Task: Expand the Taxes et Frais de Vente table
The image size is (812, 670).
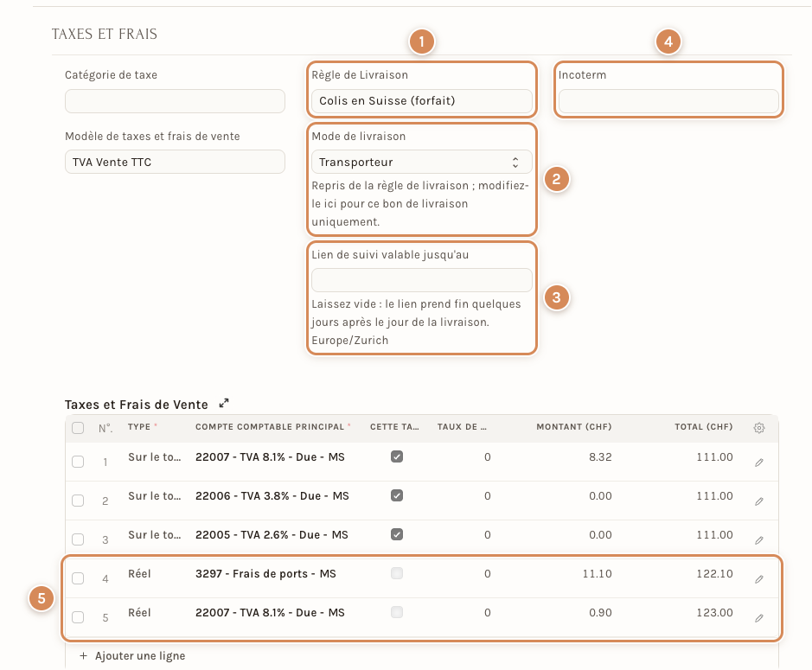Action: point(224,404)
